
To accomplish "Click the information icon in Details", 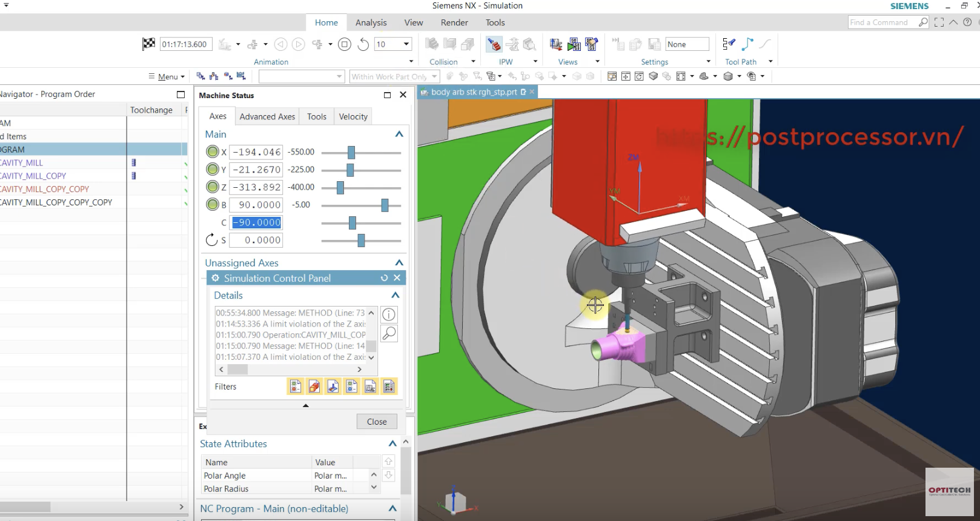I will pos(389,314).
